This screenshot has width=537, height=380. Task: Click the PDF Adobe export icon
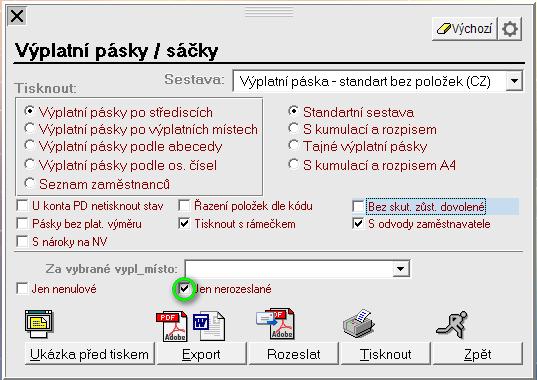[172, 326]
